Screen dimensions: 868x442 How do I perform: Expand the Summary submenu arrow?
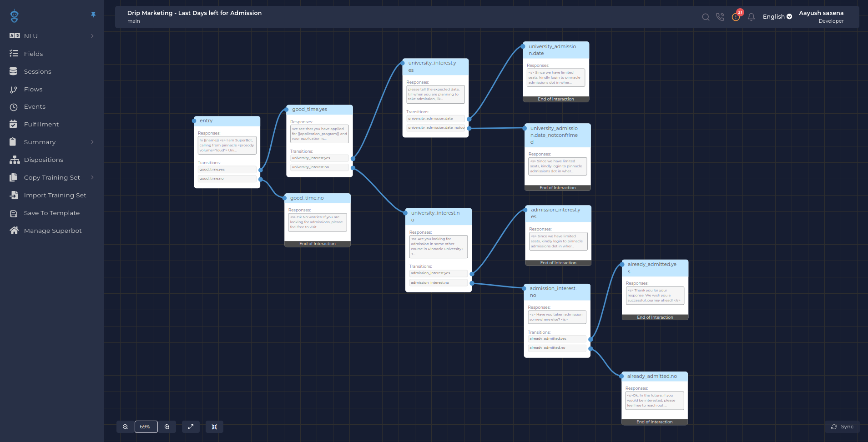pos(92,142)
